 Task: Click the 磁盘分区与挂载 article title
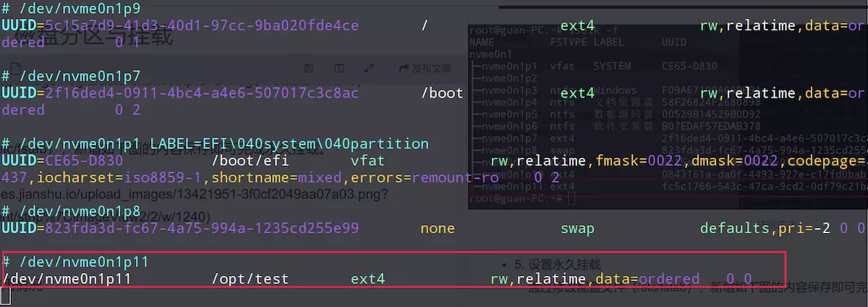point(94,35)
